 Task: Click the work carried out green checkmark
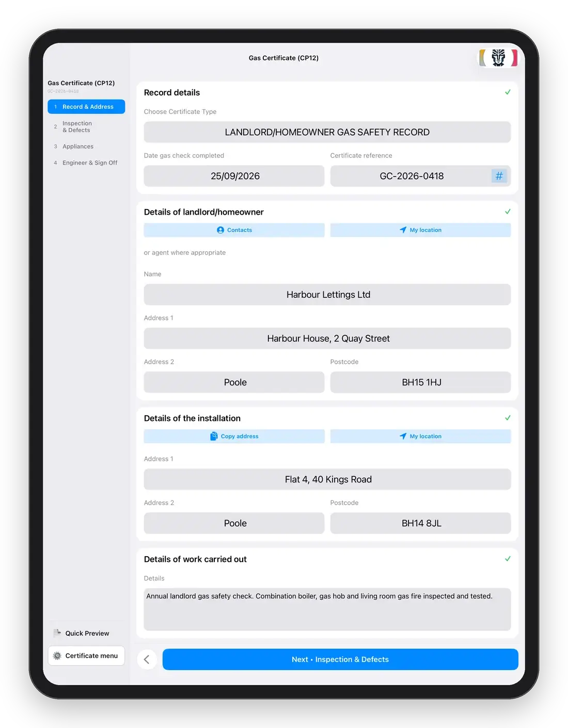pyautogui.click(x=508, y=559)
